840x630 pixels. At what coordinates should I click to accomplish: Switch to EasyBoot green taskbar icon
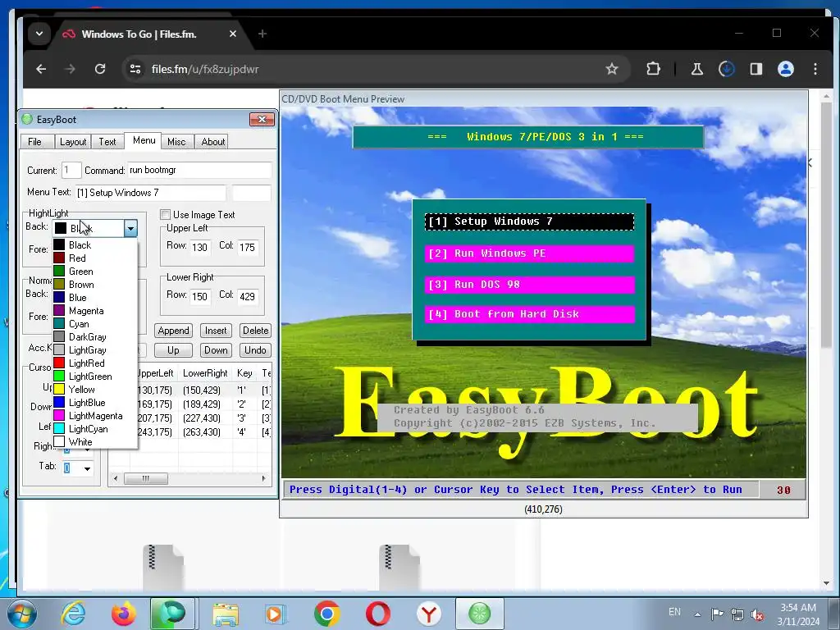click(x=479, y=614)
